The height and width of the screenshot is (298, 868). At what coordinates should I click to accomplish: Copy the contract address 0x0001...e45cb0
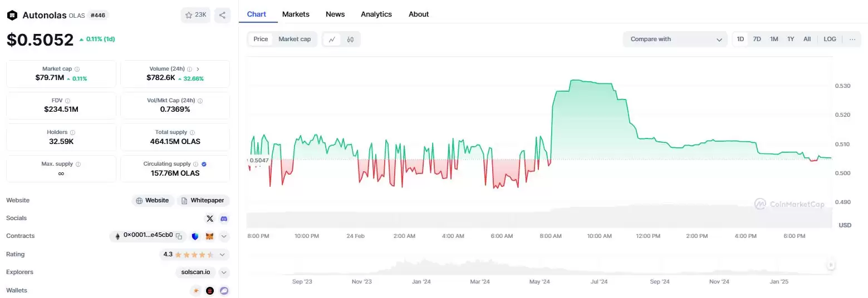click(179, 236)
